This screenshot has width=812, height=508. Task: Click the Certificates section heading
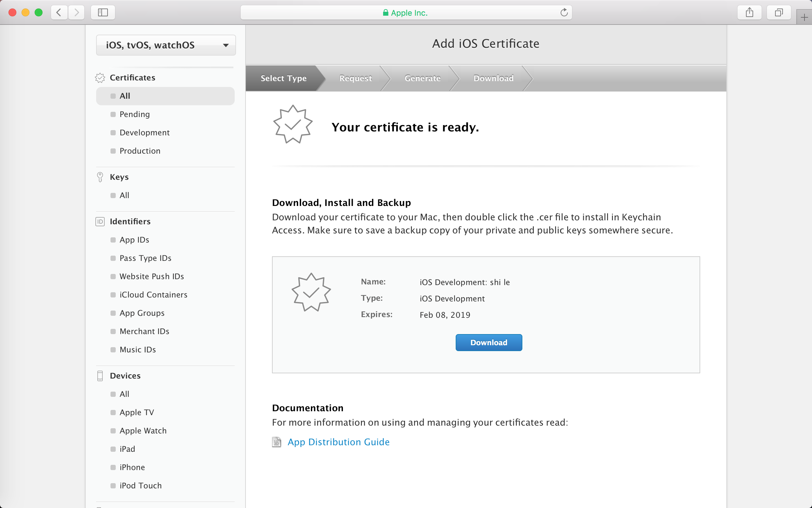coord(132,77)
